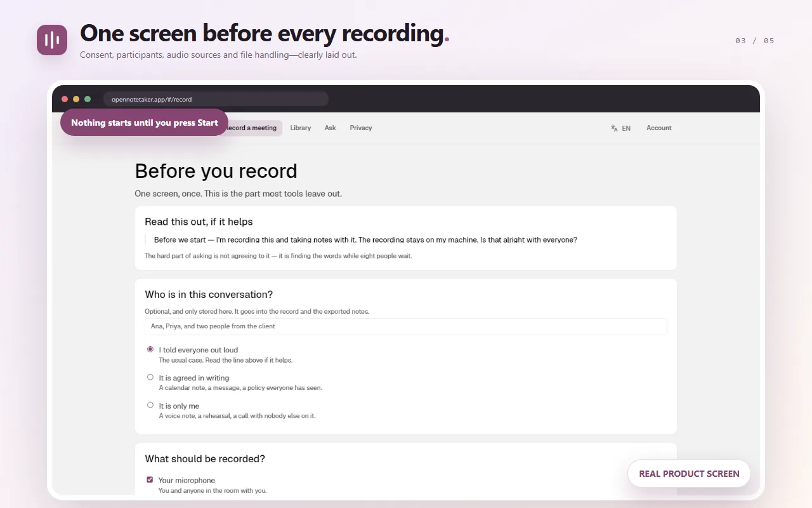Viewport: 812px width, 508px height.
Task: Click the browser URL address bar
Action: point(216,99)
